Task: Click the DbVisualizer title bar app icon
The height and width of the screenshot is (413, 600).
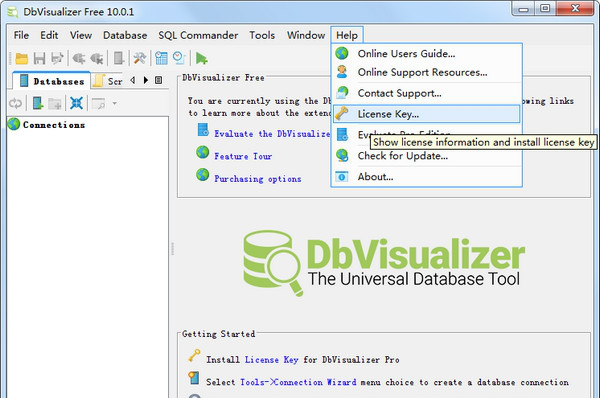Action: pyautogui.click(x=13, y=12)
